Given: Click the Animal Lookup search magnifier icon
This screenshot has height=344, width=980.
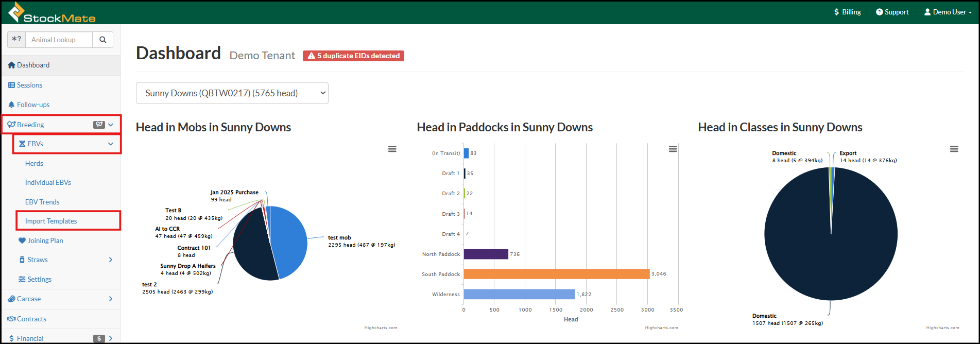Looking at the screenshot, I should [103, 40].
